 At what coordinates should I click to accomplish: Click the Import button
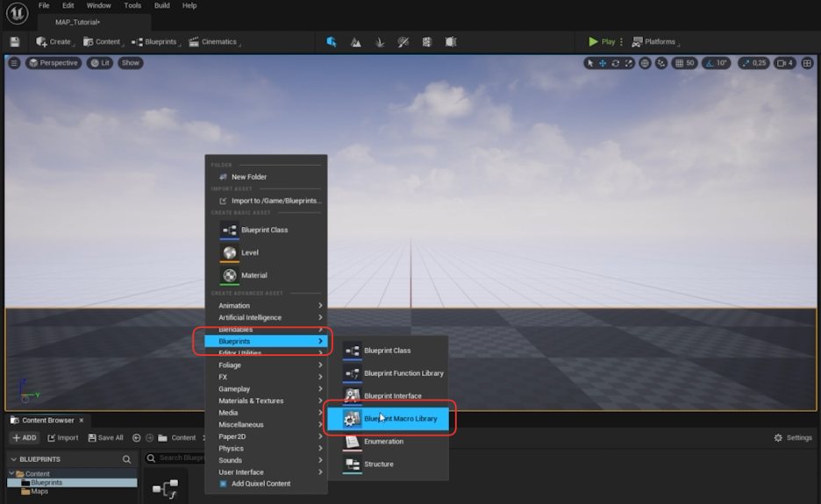(63, 437)
